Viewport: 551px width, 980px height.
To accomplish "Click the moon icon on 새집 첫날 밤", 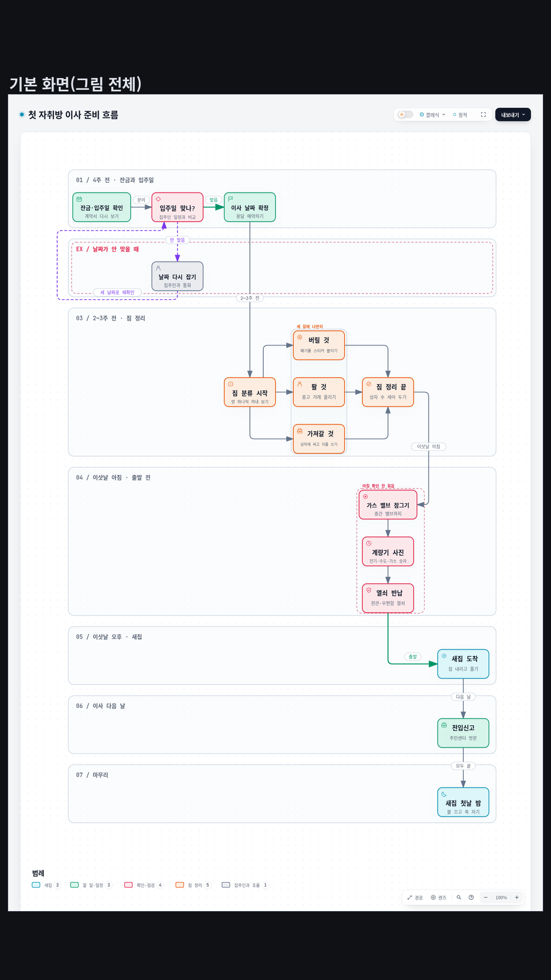I will 444,794.
